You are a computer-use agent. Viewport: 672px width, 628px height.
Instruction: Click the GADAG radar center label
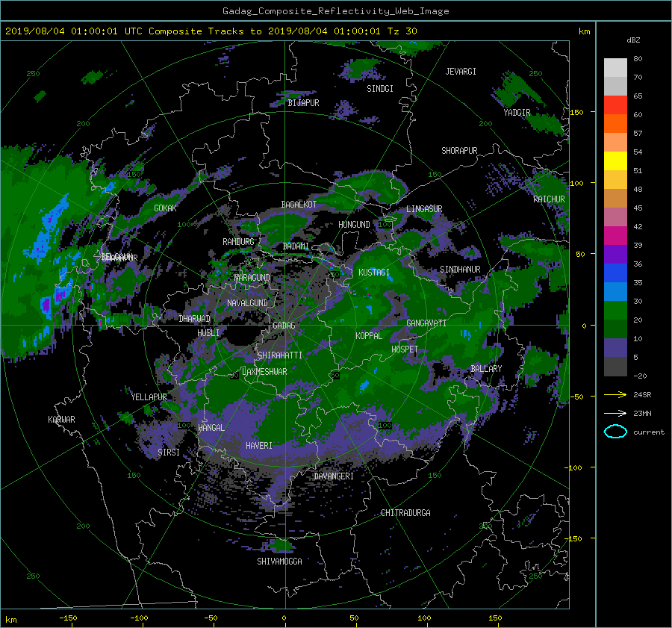pyautogui.click(x=284, y=326)
